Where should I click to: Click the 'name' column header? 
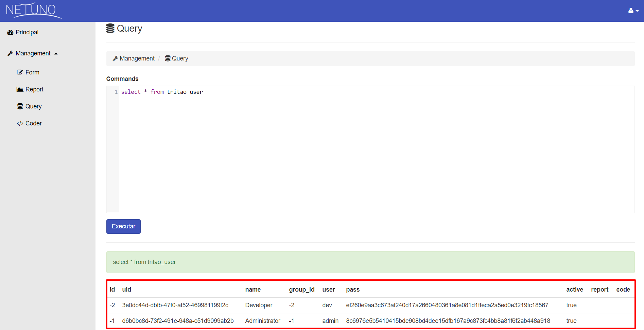[x=253, y=290]
